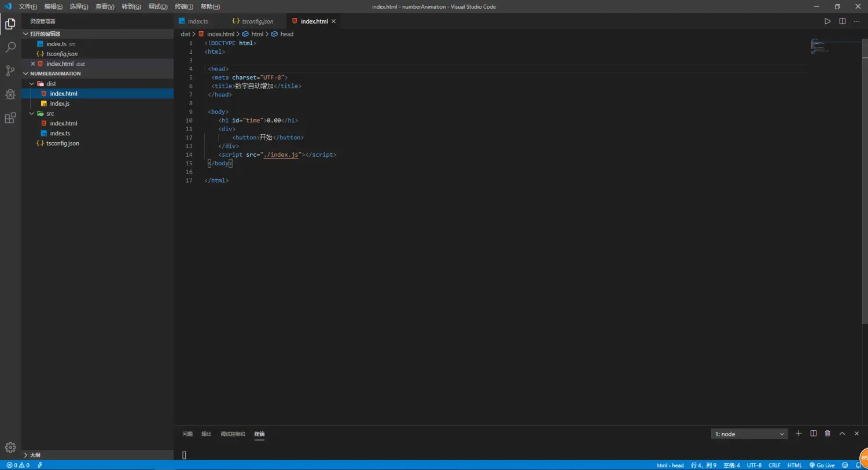Click the lightning icon in status bar
Viewport: 868px width, 470px height.
(x=40, y=465)
